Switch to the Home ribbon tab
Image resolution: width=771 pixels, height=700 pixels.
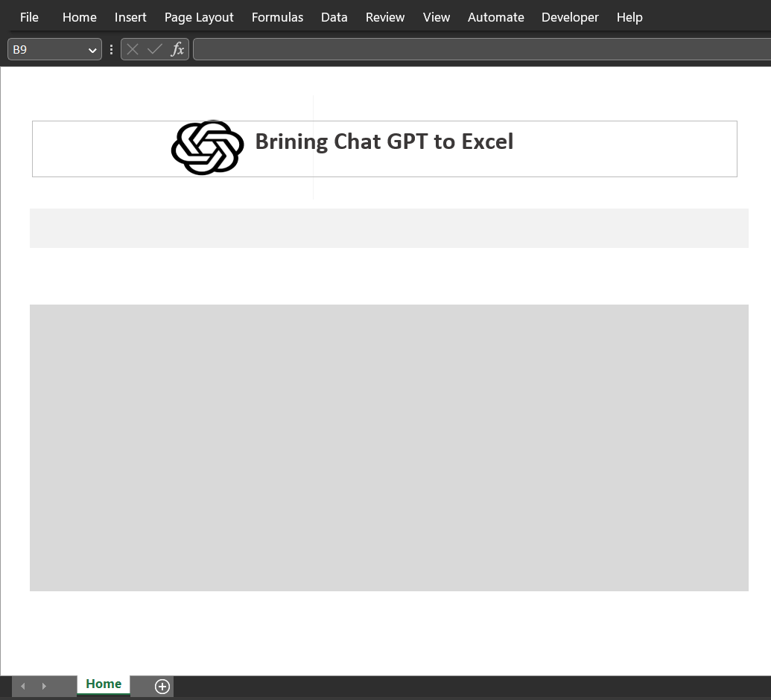[x=79, y=17]
